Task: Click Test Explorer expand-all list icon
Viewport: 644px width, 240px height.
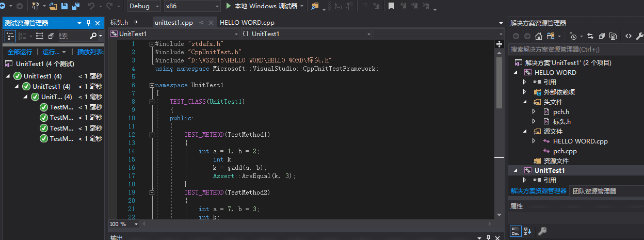Action: click(x=40, y=36)
